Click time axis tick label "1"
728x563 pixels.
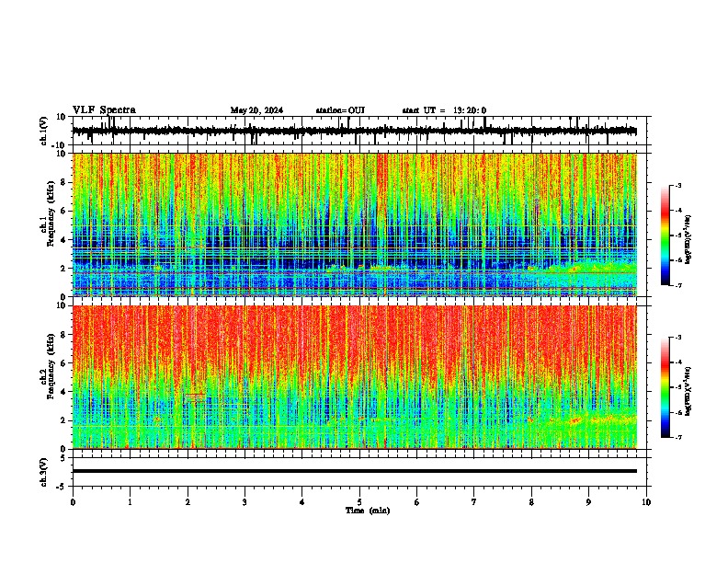130,502
